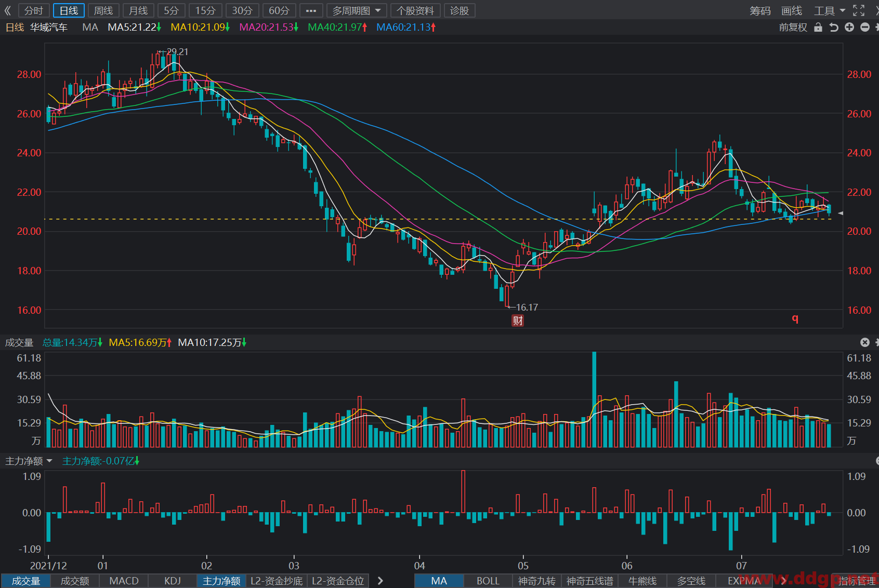Select the L2-资金抄底 tab
The height and width of the screenshot is (588, 879).
(277, 581)
